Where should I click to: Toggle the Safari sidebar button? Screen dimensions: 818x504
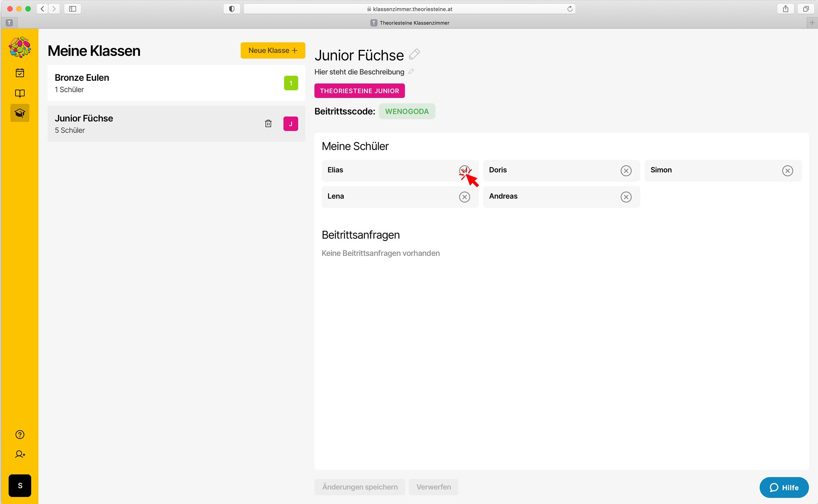(x=73, y=9)
